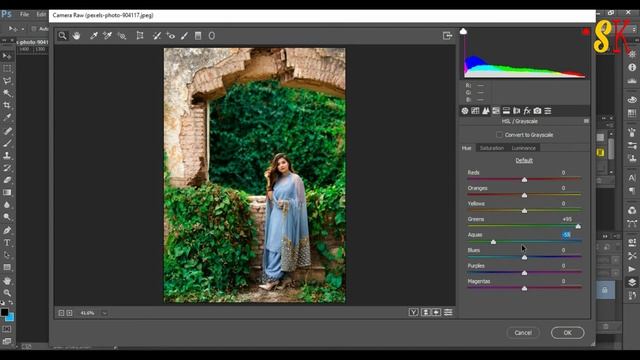Open the HSL / Grayscale panel icon
This screenshot has height=360, width=640.
[496, 111]
